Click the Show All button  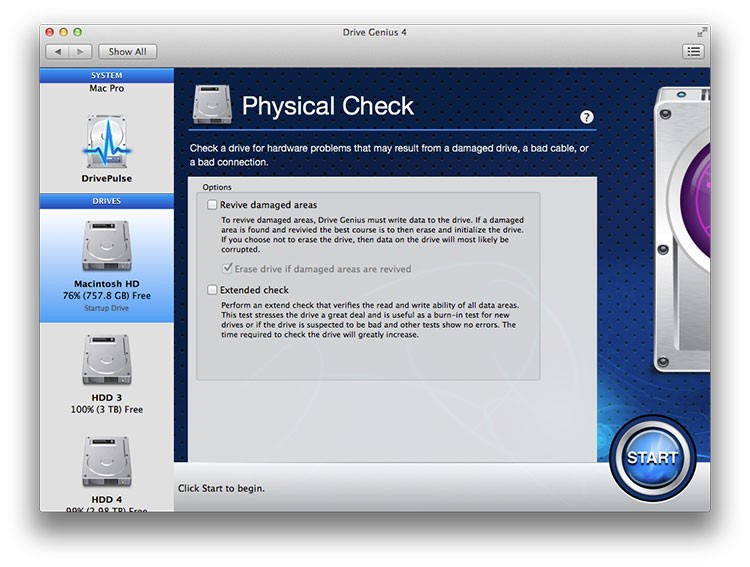[x=127, y=52]
